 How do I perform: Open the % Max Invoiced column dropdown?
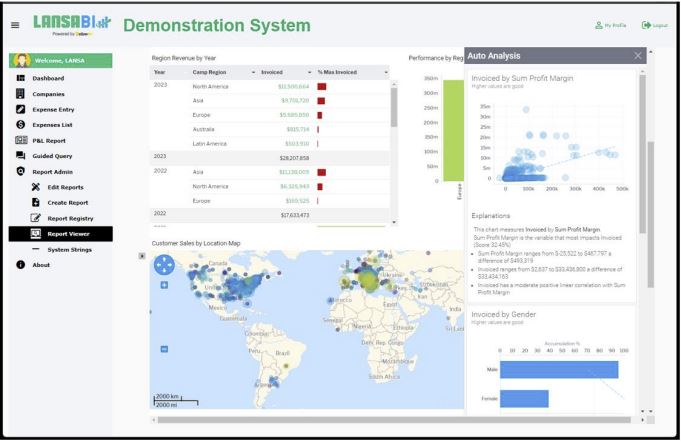click(386, 72)
